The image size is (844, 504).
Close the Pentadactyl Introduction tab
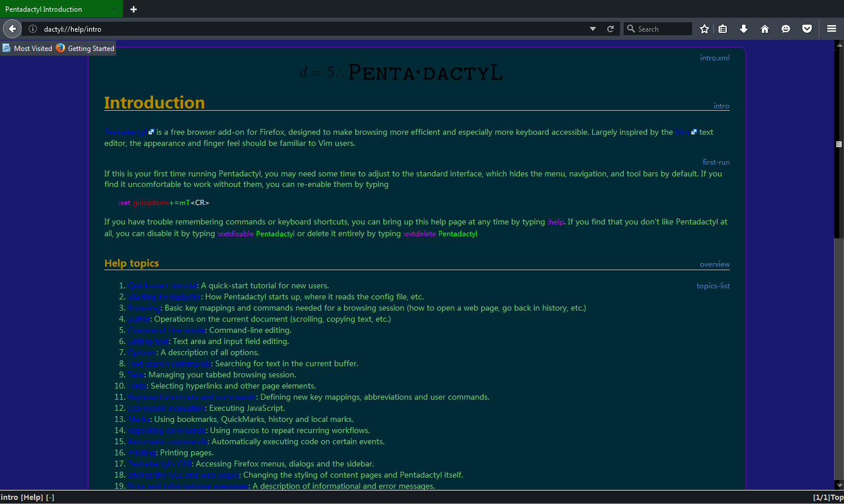(114, 9)
